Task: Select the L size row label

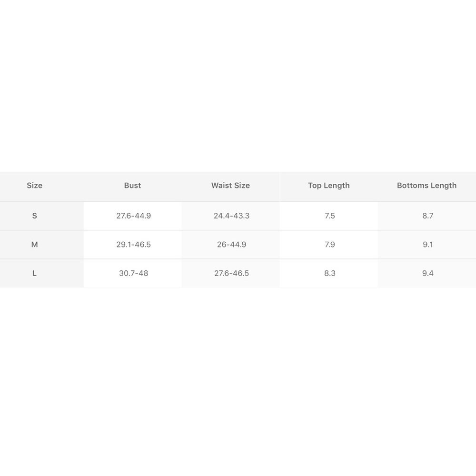Action: tap(34, 273)
